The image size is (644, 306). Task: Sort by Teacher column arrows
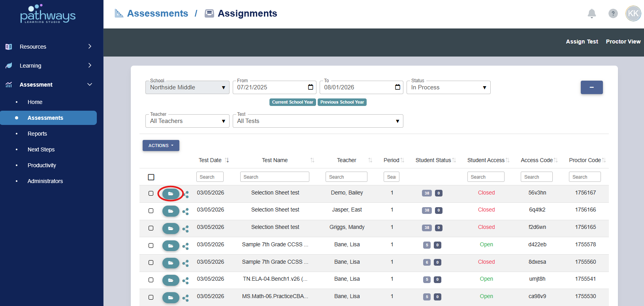coord(370,160)
